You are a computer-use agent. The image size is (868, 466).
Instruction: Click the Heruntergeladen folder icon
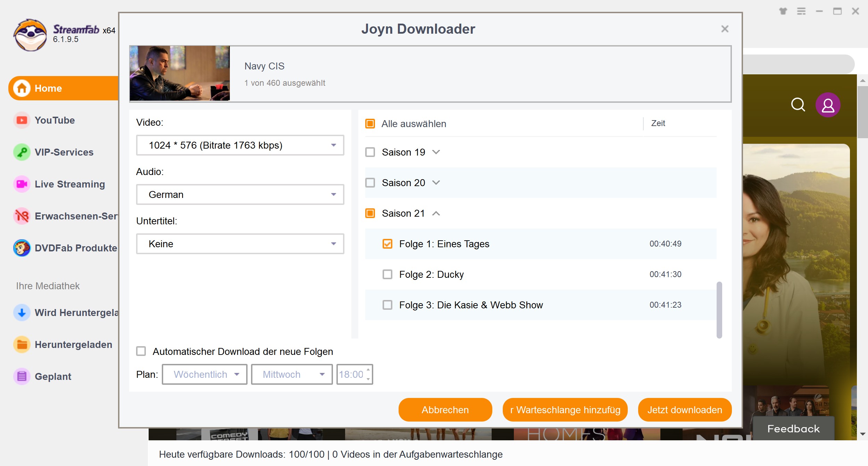point(22,344)
